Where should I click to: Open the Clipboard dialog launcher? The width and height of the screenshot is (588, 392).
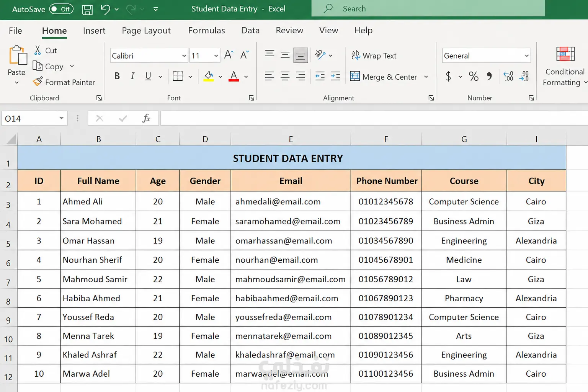pos(99,98)
